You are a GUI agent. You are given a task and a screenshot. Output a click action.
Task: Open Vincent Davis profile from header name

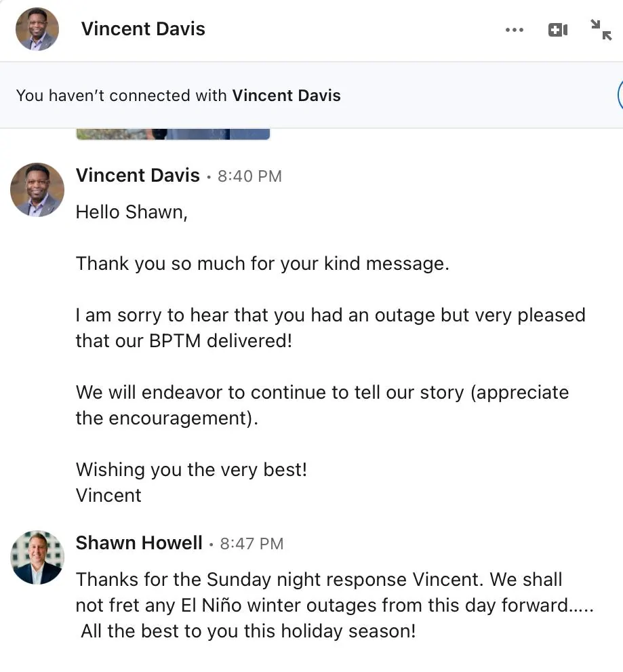point(143,29)
